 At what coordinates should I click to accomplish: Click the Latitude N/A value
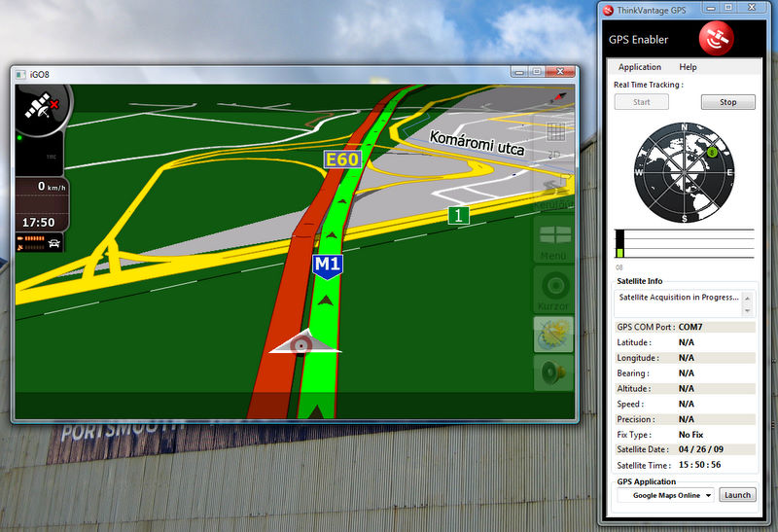687,342
